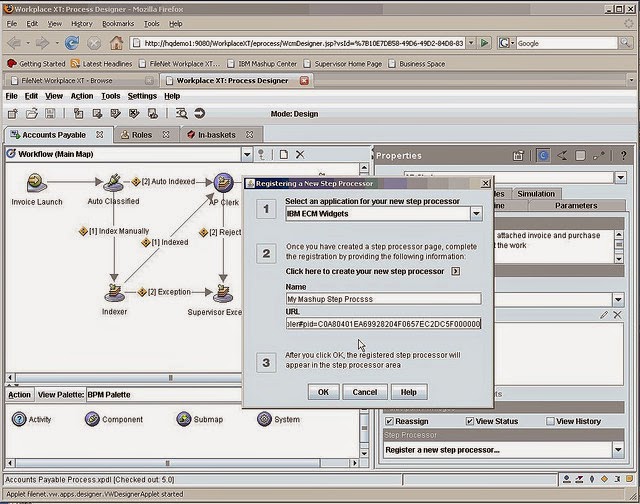Open the Firefox Bookmarks menu
The width and height of the screenshot is (640, 504).
[x=118, y=24]
